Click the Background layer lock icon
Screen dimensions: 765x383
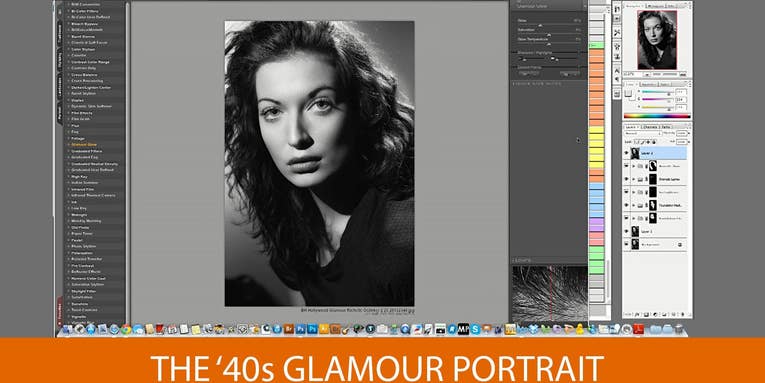pyautogui.click(x=680, y=244)
